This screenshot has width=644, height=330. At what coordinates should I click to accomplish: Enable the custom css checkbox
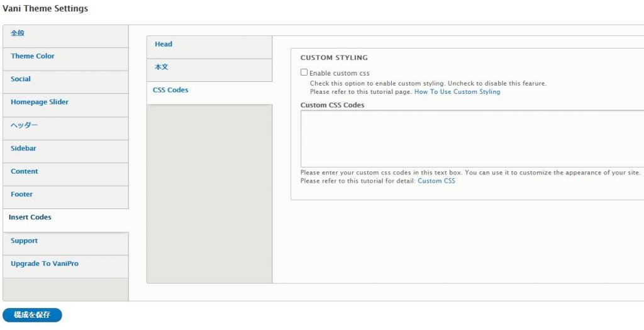[304, 72]
